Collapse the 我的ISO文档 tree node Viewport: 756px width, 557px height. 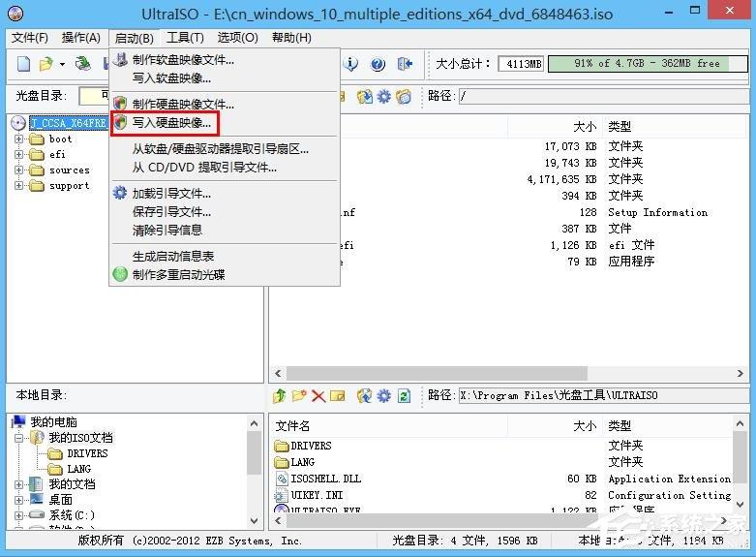(19, 438)
